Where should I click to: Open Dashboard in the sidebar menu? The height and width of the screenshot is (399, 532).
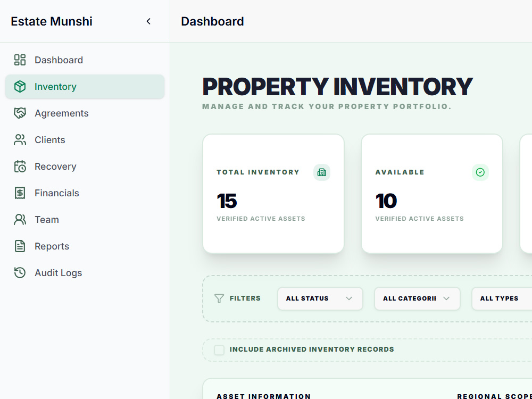point(85,60)
